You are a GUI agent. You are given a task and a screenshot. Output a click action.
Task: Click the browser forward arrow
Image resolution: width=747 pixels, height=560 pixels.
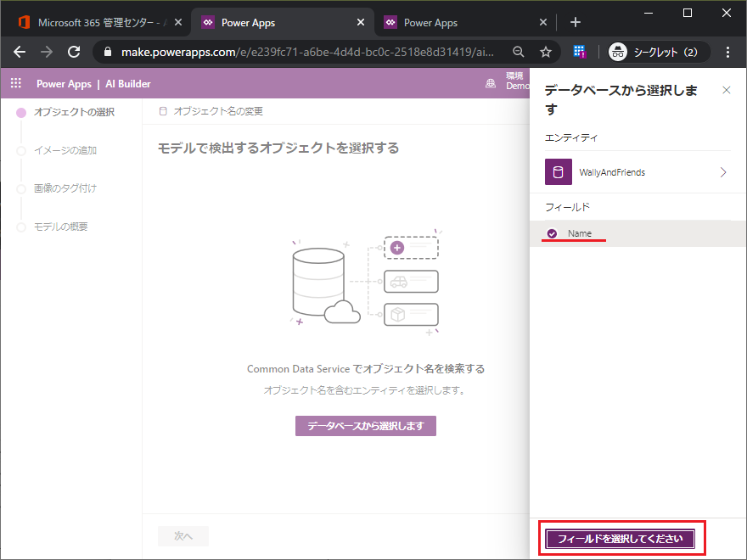(47, 52)
